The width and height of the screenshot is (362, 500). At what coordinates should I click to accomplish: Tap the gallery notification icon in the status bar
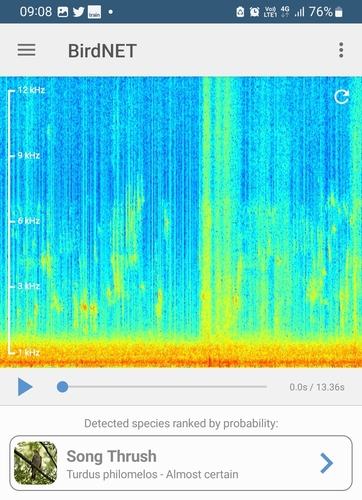pyautogui.click(x=63, y=12)
